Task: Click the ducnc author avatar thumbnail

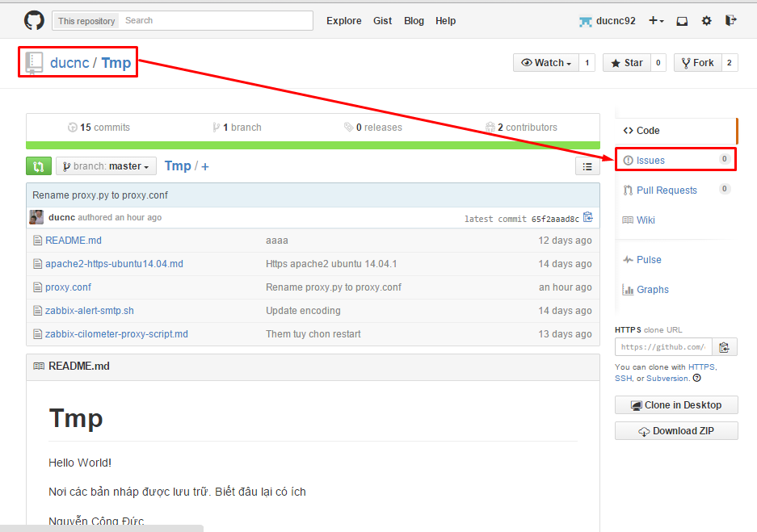Action: 36,217
